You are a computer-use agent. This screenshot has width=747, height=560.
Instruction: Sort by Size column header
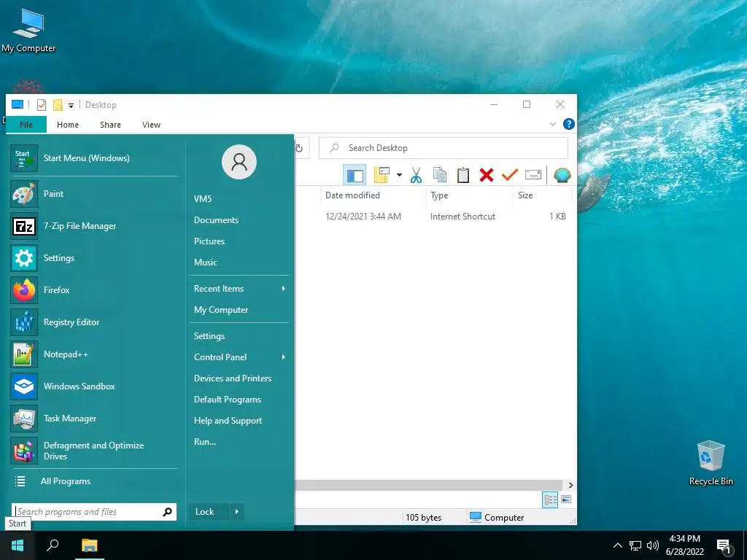point(525,195)
